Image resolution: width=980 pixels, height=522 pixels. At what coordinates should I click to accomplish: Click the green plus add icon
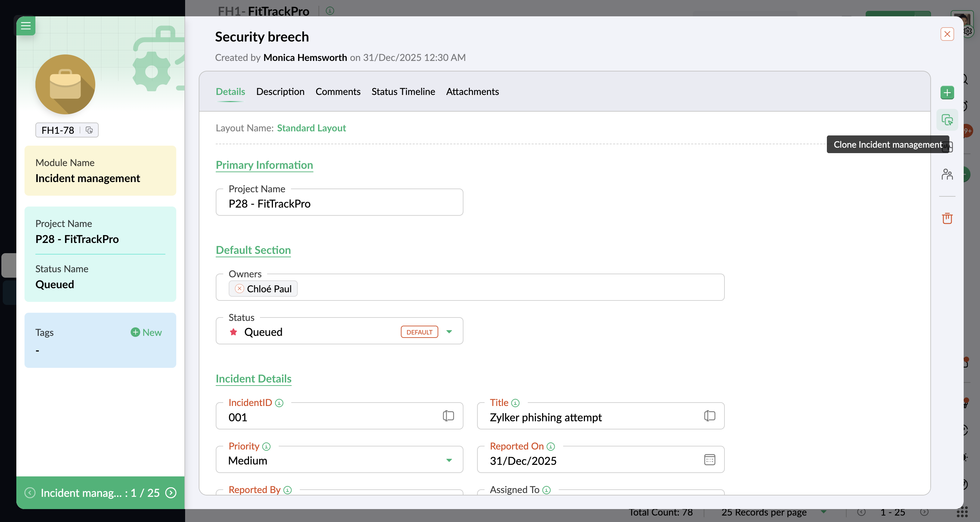coord(947,93)
